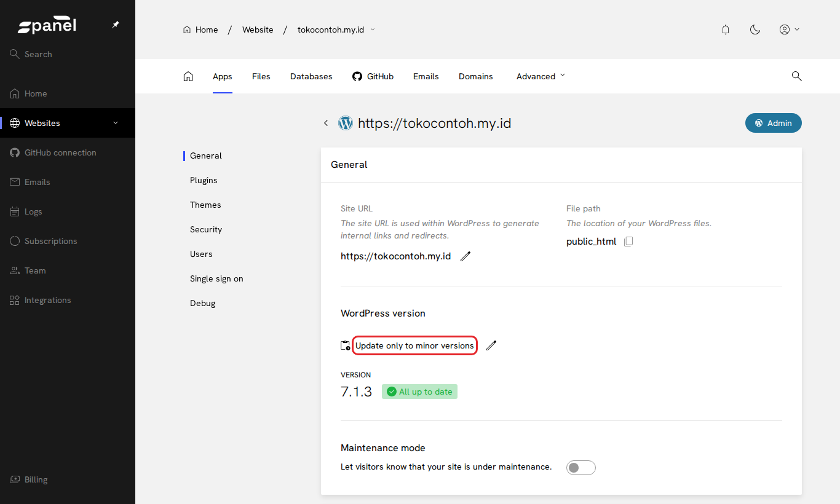Select the Plugins section
The width and height of the screenshot is (840, 504).
click(x=204, y=180)
